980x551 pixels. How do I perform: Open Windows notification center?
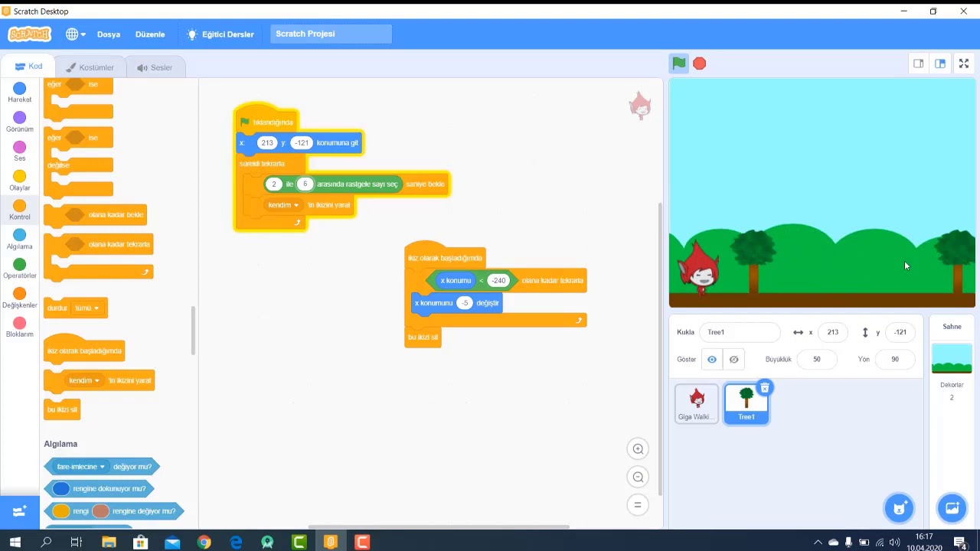[960, 542]
